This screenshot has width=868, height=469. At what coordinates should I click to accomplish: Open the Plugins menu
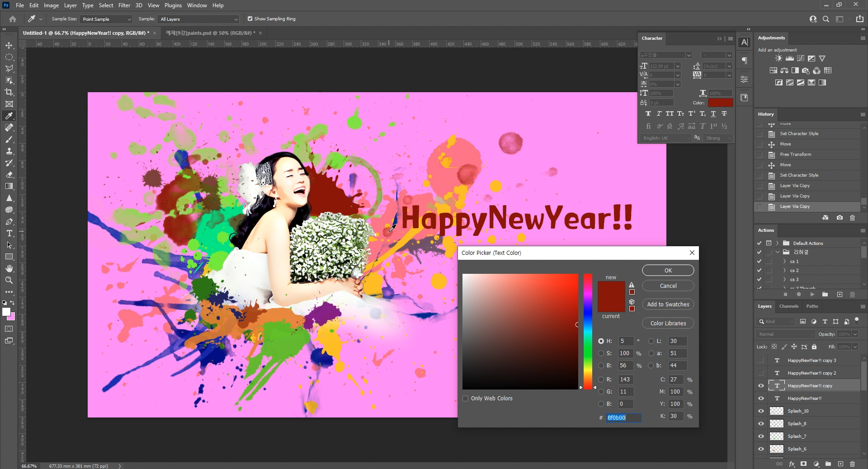173,5
